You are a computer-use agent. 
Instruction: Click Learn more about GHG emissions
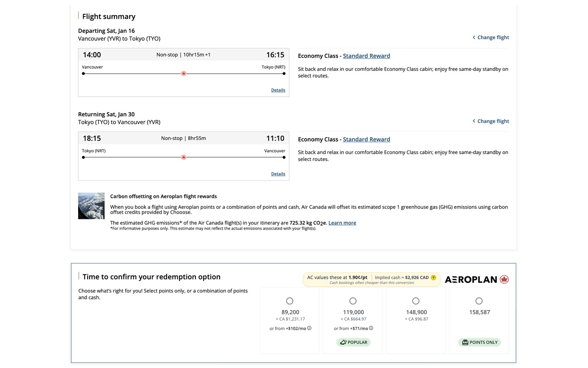[x=342, y=223]
